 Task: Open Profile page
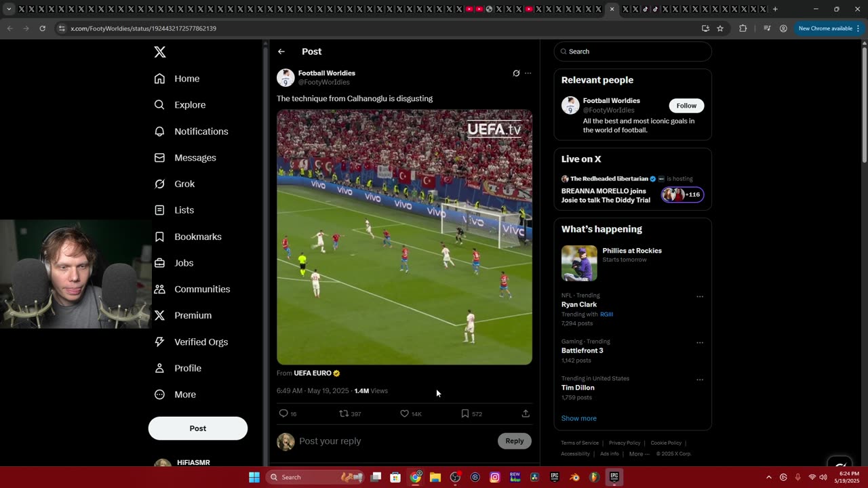[x=178, y=368]
